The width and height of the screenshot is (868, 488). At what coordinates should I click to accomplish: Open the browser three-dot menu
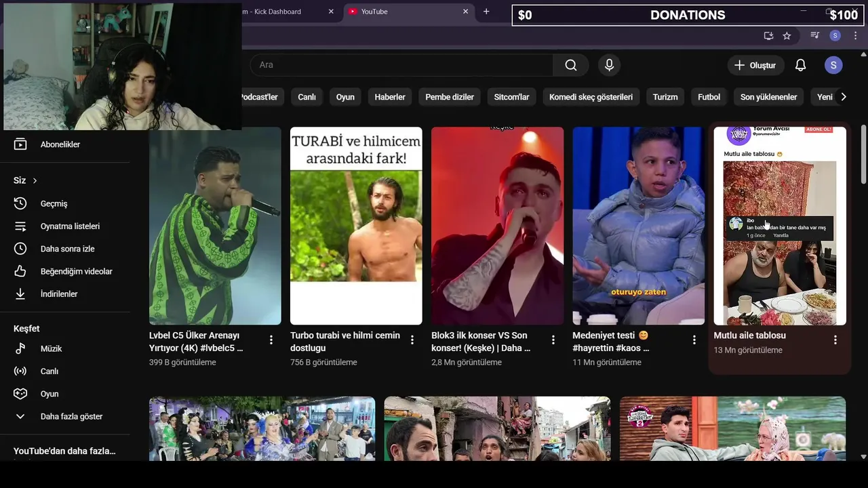(856, 36)
